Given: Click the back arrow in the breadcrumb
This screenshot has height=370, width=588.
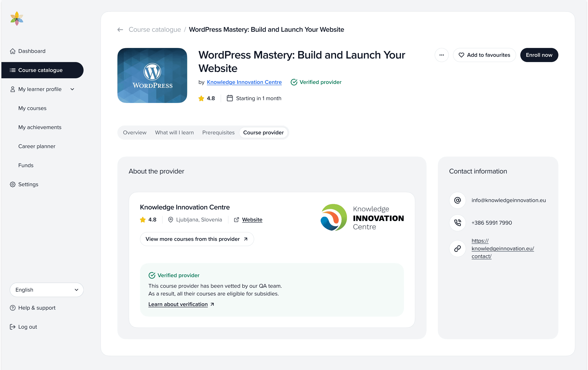Looking at the screenshot, I should click(120, 30).
